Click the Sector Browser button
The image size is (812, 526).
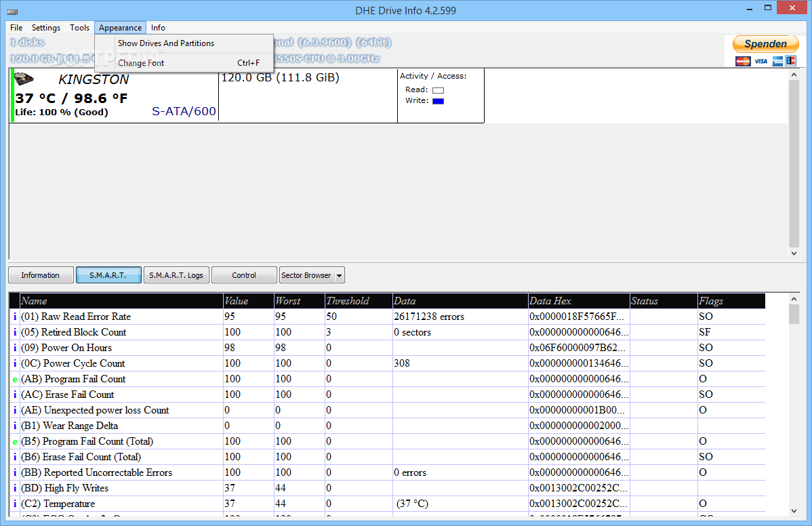pos(306,275)
